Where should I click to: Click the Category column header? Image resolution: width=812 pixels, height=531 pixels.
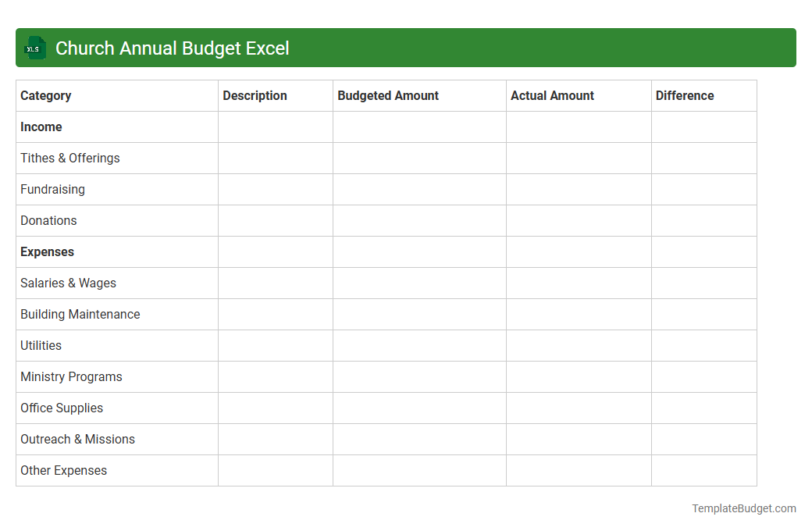pos(45,95)
